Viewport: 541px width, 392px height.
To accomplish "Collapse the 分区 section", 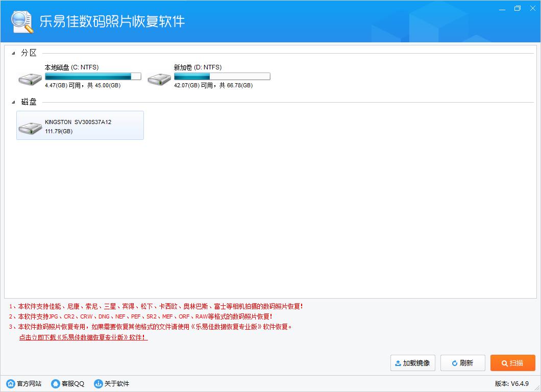I will (14, 53).
